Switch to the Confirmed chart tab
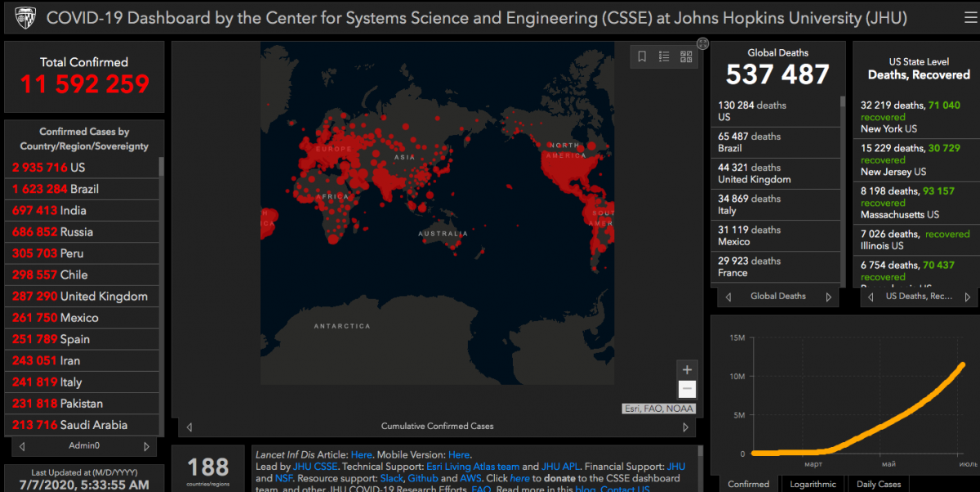The image size is (980, 492). pyautogui.click(x=748, y=484)
